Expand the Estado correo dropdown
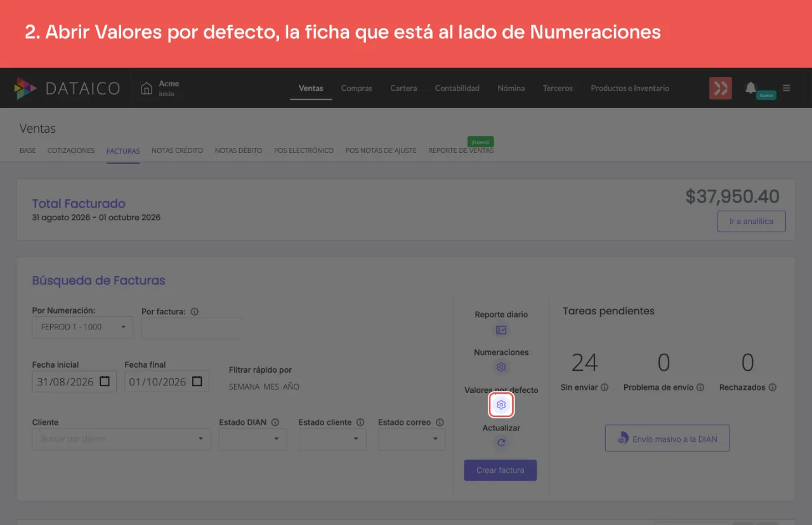Viewport: 812px width, 525px height. (412, 439)
